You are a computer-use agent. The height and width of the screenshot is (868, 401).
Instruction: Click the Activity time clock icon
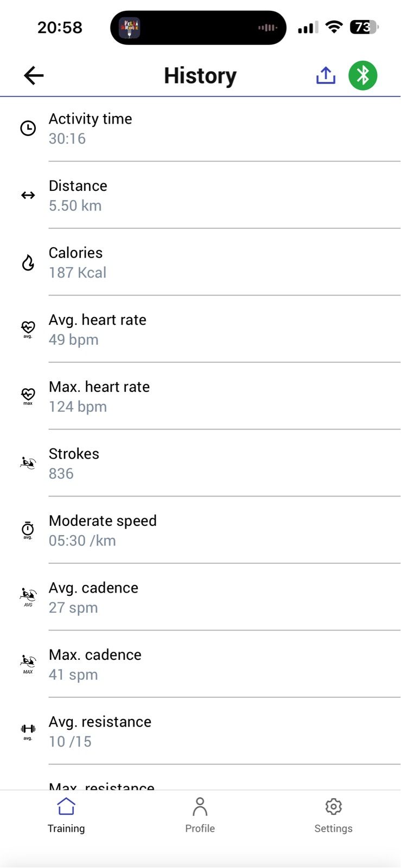(28, 128)
